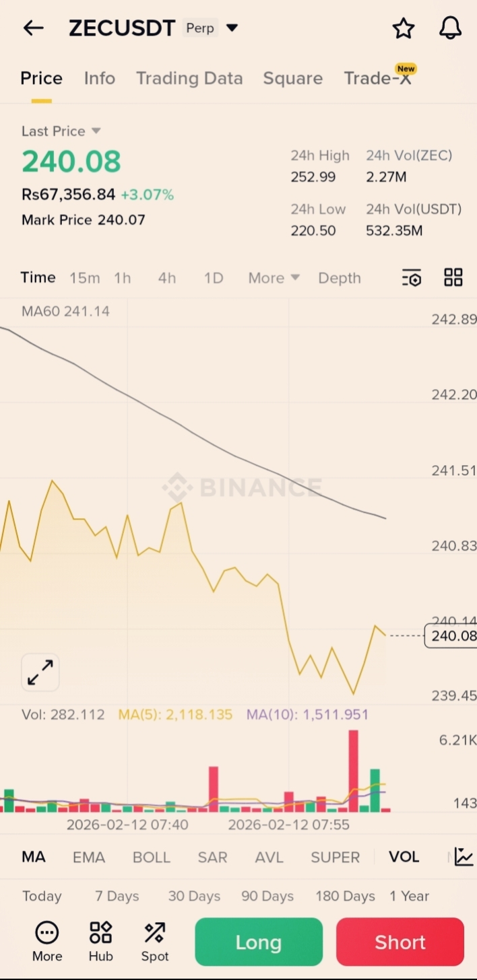Expand the More timeframes dropdown
The width and height of the screenshot is (477, 980).
pyautogui.click(x=274, y=278)
